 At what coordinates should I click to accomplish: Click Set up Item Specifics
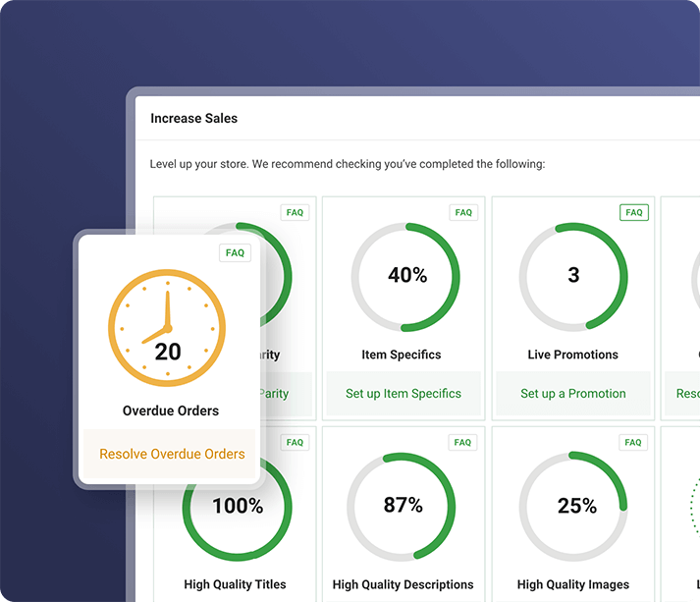(404, 394)
